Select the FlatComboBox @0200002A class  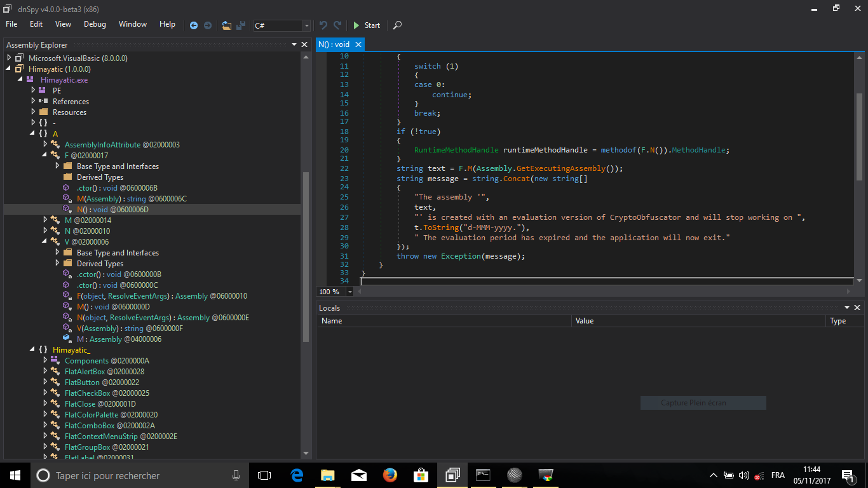click(x=110, y=426)
